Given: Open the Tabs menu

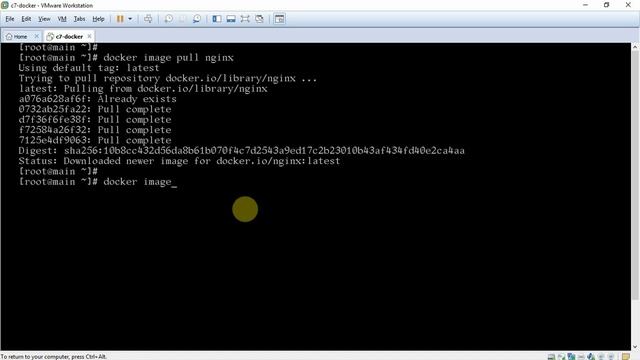Looking at the screenshot, I should [x=79, y=19].
